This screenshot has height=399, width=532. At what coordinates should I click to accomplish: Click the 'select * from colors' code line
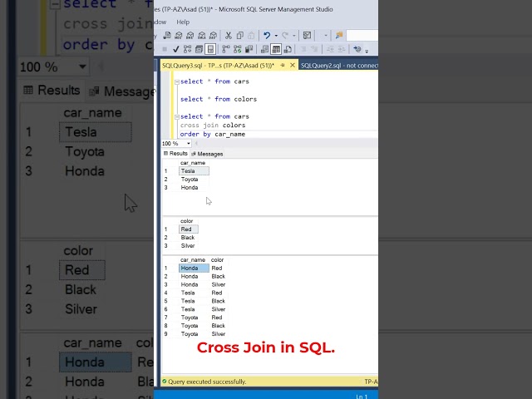click(219, 99)
